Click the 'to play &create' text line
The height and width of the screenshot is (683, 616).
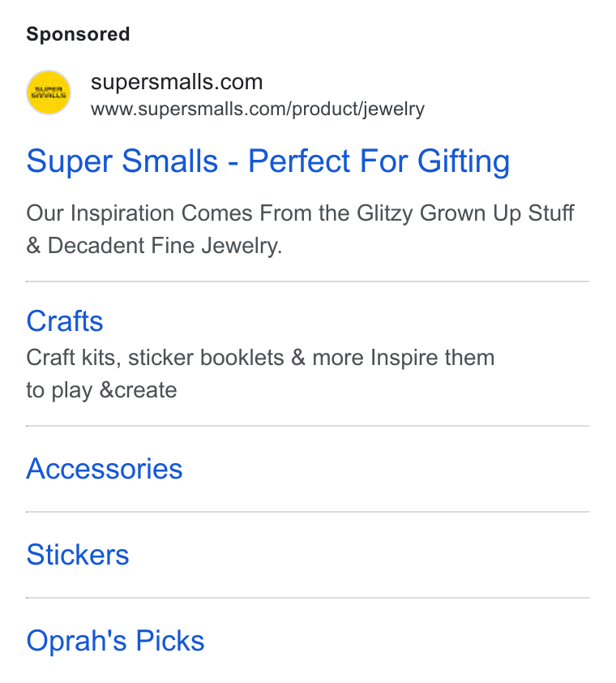[101, 390]
